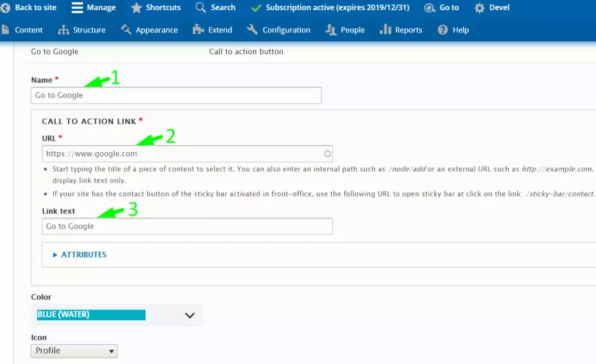Click the Subscription active status link
Image resolution: width=596 pixels, height=364 pixels.
click(337, 8)
